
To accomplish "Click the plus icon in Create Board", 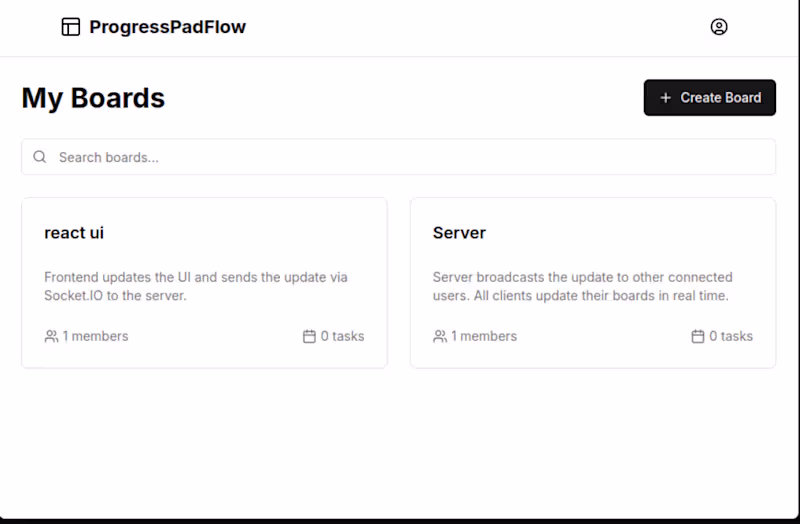I will click(x=666, y=98).
